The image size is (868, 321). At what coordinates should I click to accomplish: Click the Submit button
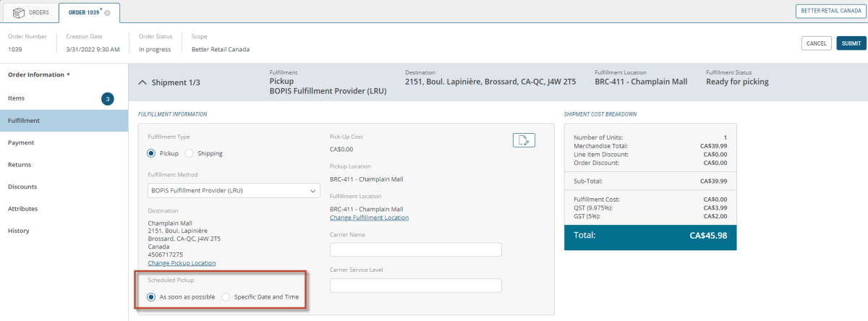(x=851, y=43)
